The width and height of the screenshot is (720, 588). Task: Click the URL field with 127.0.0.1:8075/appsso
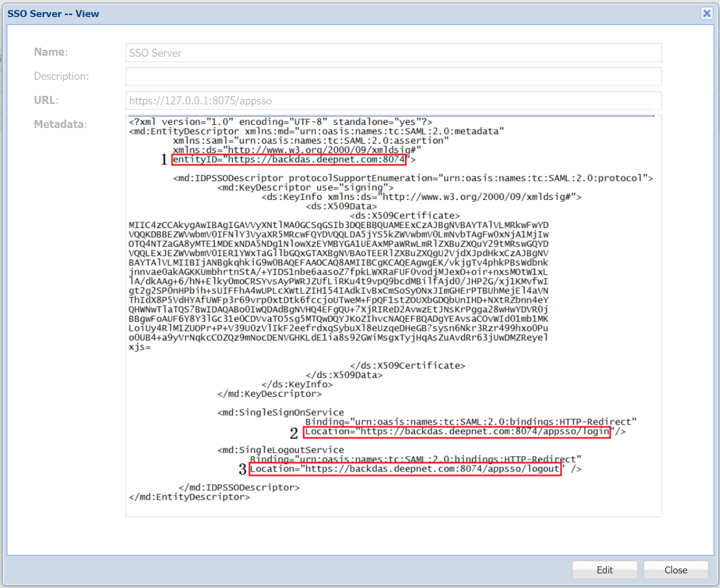[393, 100]
